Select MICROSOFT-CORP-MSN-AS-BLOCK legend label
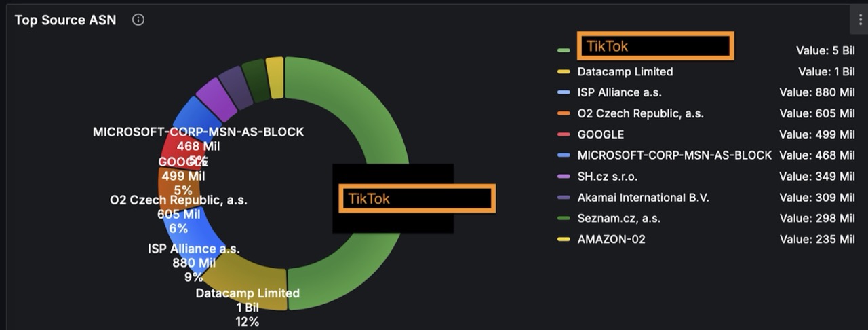This screenshot has width=868, height=330. [674, 155]
